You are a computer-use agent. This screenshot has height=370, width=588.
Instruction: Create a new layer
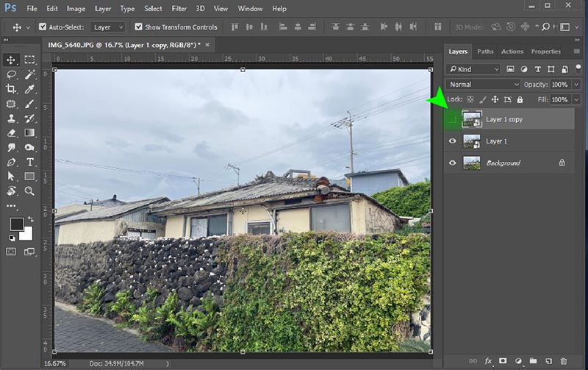click(x=548, y=361)
